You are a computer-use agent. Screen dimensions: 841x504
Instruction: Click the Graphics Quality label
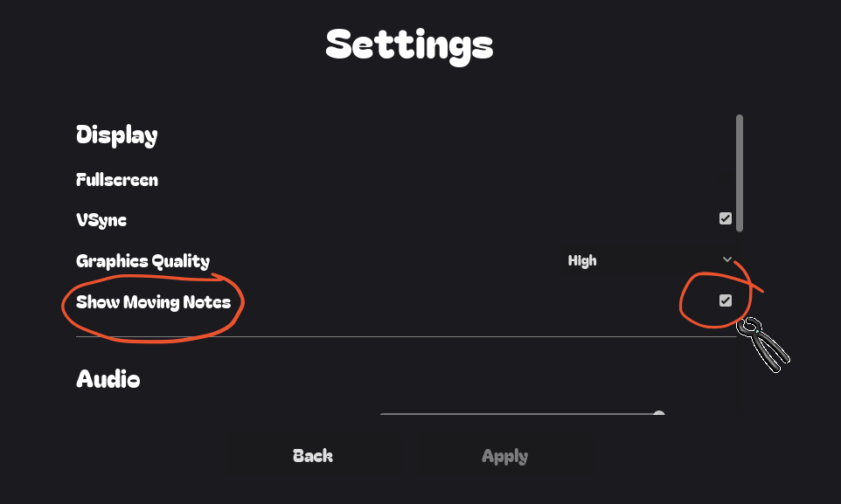coord(142,260)
